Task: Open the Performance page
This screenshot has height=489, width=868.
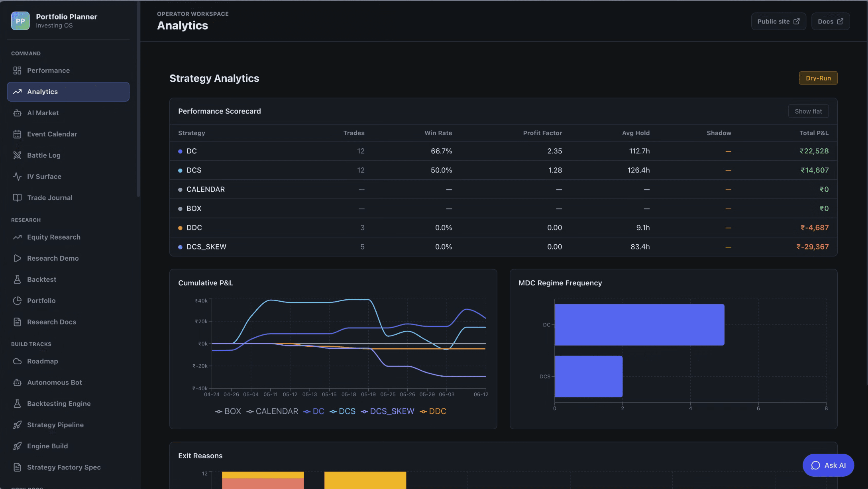Action: [x=68, y=71]
